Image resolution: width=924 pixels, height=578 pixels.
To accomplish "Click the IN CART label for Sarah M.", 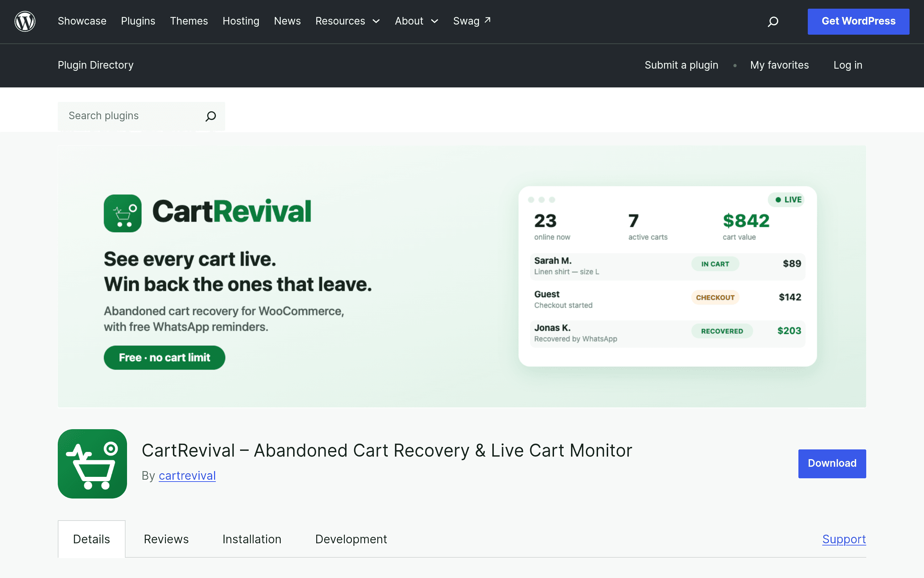I will (x=715, y=264).
